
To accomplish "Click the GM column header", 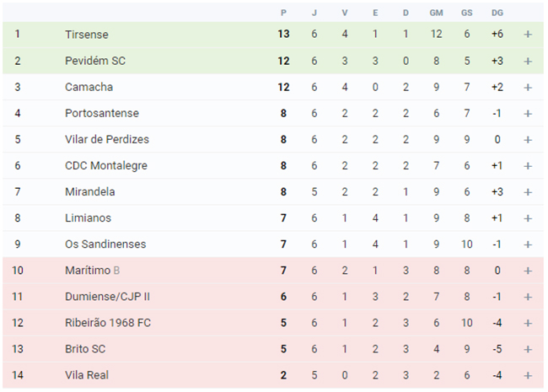I will click(436, 13).
